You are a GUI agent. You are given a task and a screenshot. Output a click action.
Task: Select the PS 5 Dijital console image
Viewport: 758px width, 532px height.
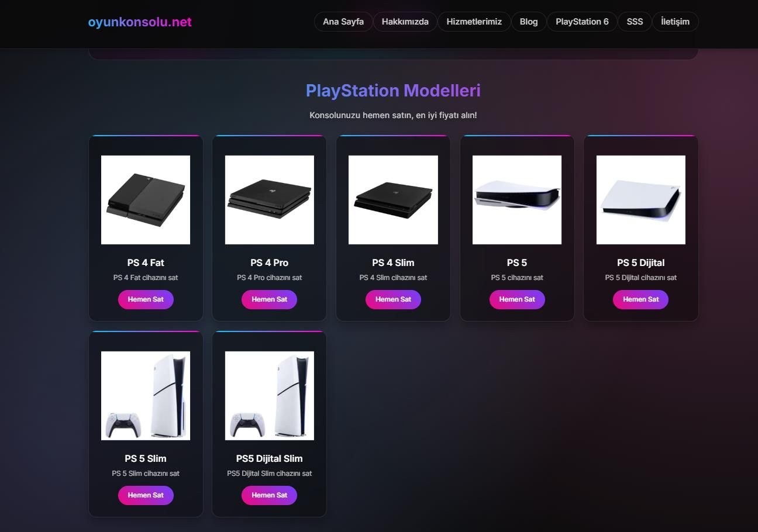pyautogui.click(x=640, y=200)
